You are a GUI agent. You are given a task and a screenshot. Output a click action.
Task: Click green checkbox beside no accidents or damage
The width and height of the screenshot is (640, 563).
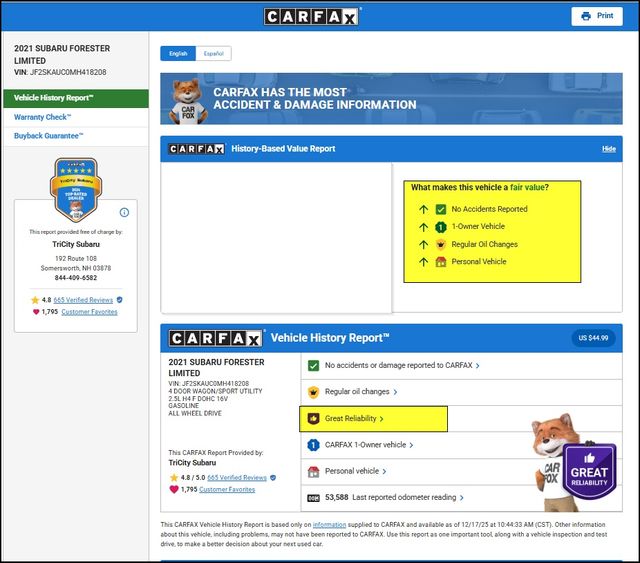pyautogui.click(x=313, y=366)
